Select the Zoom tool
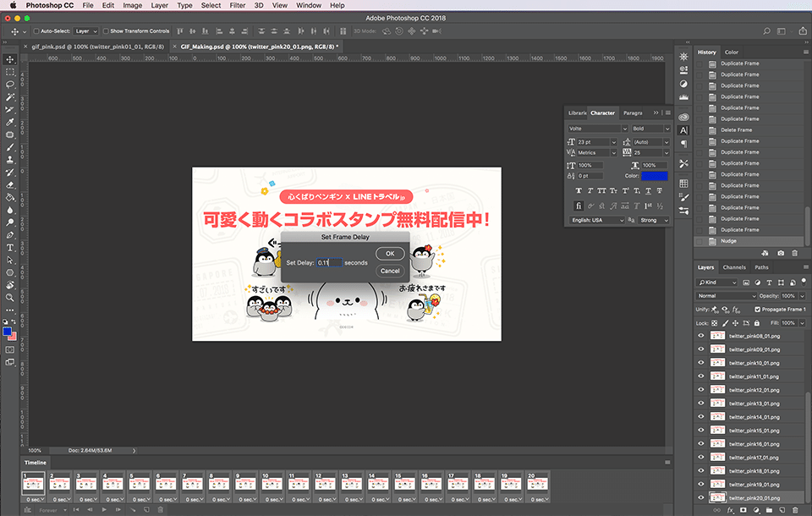812x516 pixels. point(10,298)
